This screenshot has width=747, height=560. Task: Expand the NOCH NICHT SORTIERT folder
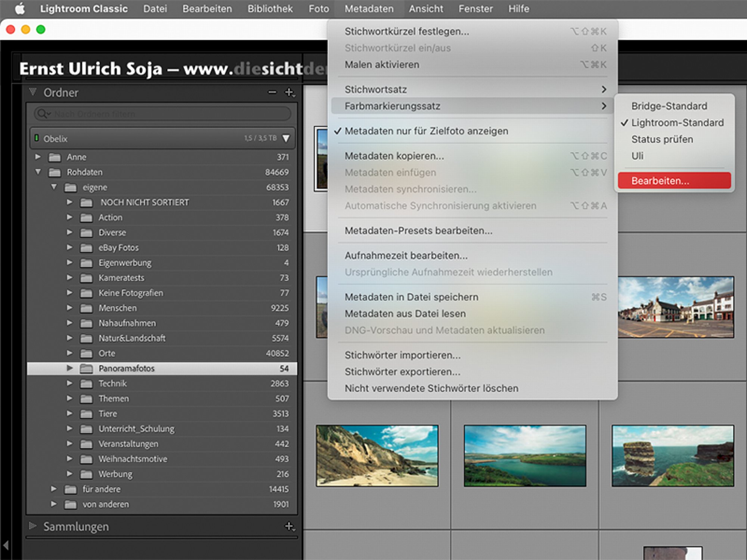69,202
